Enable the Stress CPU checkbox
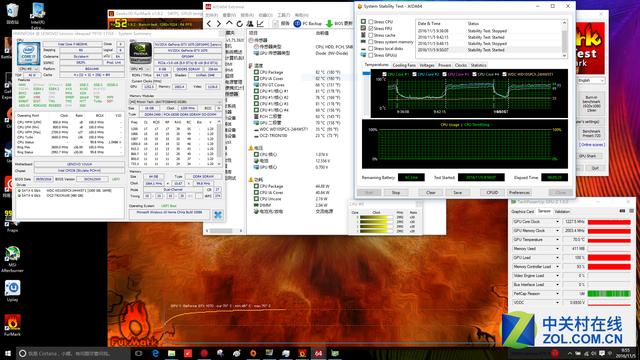This screenshot has width=640, height=360. point(371,22)
